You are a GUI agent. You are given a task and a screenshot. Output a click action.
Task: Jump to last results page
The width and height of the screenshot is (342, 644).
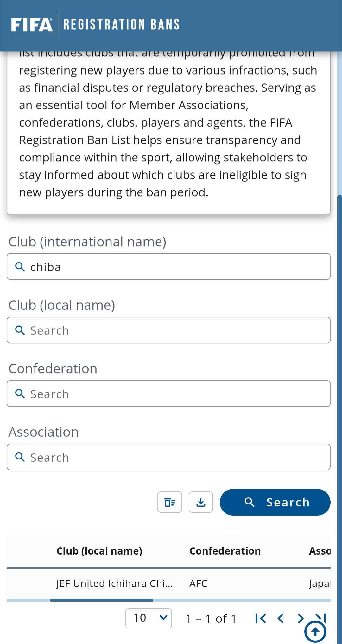click(x=321, y=616)
